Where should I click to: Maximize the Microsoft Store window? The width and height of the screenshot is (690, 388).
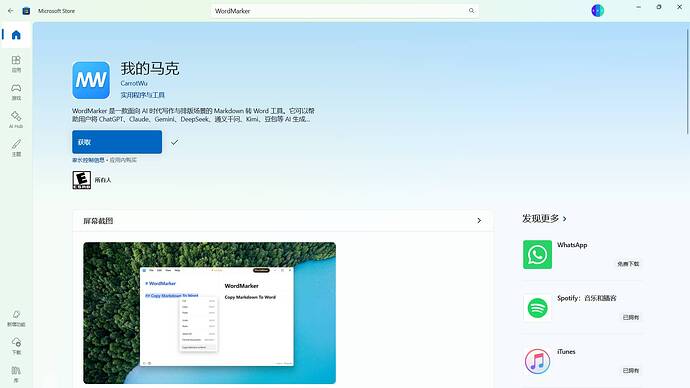tap(659, 7)
